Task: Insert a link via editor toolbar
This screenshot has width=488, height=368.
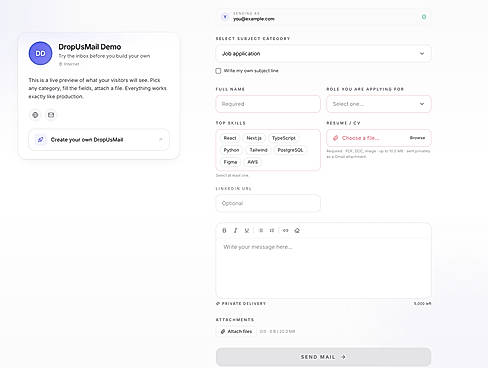Action: [286, 230]
